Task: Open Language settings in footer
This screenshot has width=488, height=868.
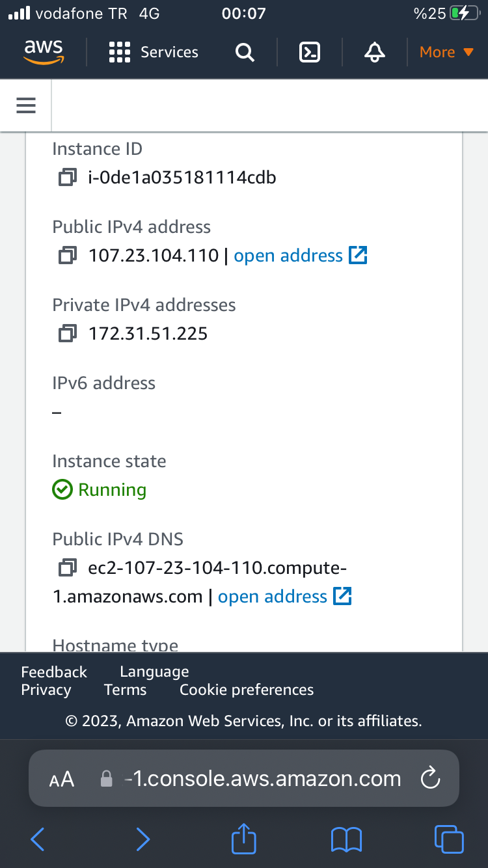Action: tap(154, 671)
